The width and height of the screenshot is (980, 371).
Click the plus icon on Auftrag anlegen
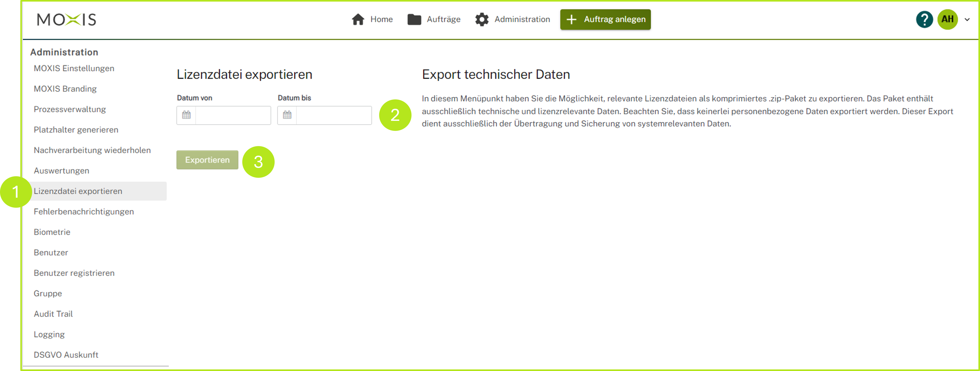click(571, 19)
